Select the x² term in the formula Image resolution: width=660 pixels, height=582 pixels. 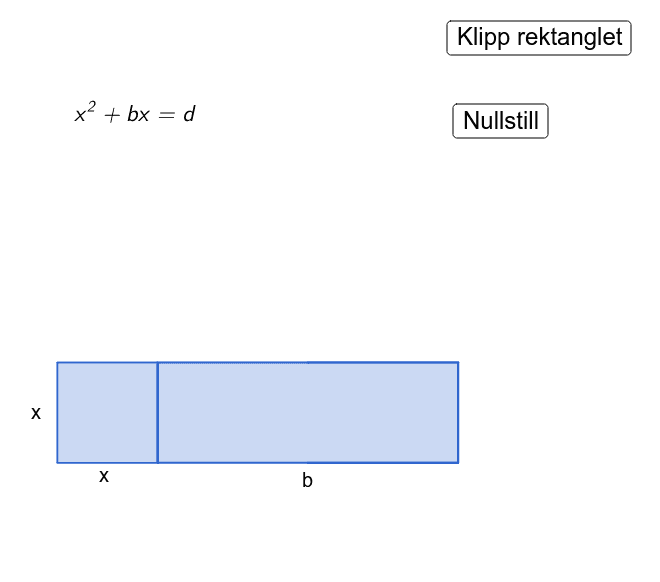[x=84, y=114]
